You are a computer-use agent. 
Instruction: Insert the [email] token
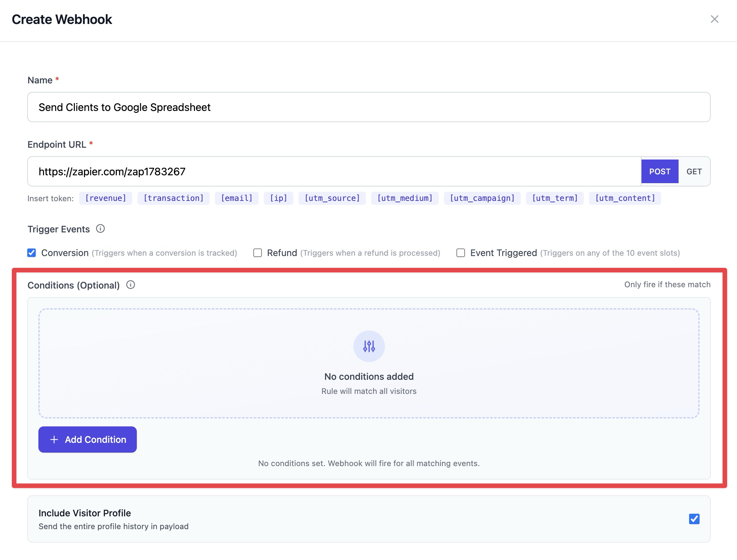pyautogui.click(x=237, y=198)
